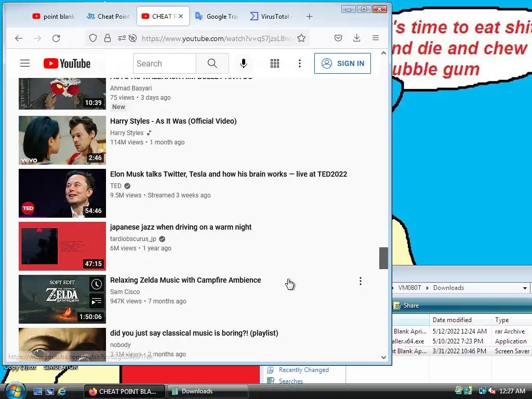Open the YouTube guide hamburger menu
Screen dimensions: 532x399
25,63
